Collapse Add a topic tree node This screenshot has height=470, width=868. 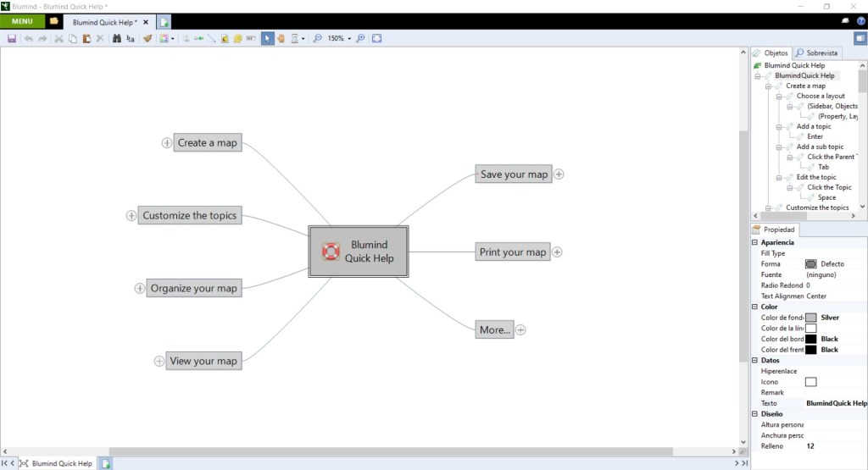(x=779, y=126)
